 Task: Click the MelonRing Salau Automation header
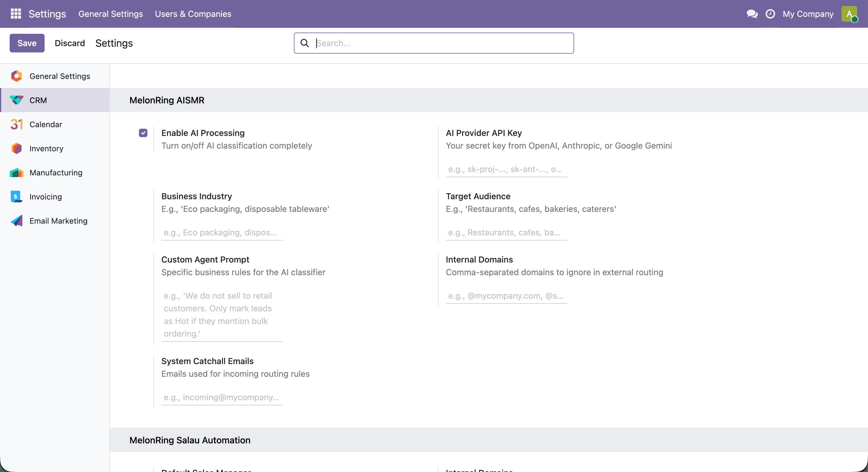pos(190,440)
